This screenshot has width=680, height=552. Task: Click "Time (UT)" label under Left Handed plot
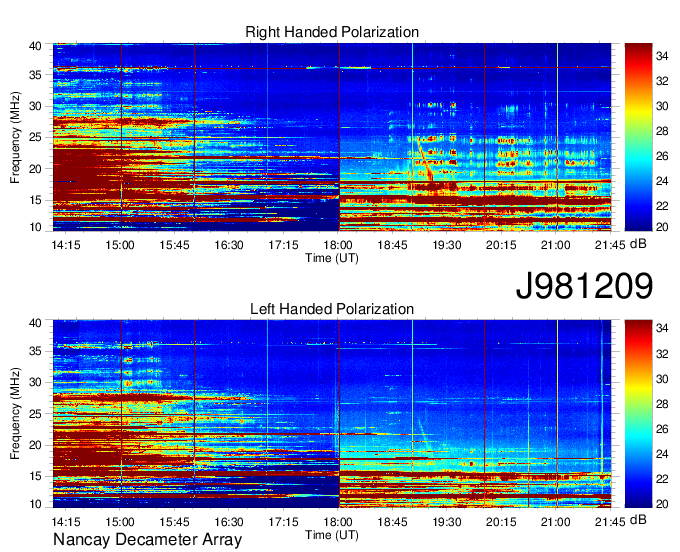click(332, 535)
